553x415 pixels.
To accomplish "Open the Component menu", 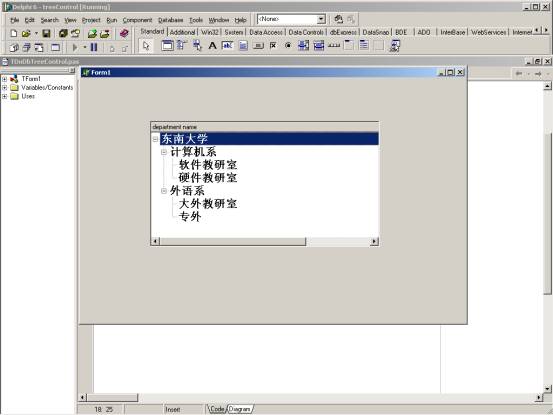I will coord(137,20).
